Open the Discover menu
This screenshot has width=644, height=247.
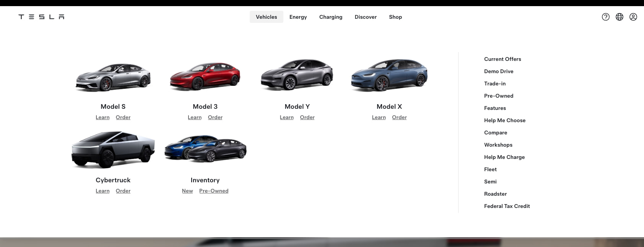[366, 17]
